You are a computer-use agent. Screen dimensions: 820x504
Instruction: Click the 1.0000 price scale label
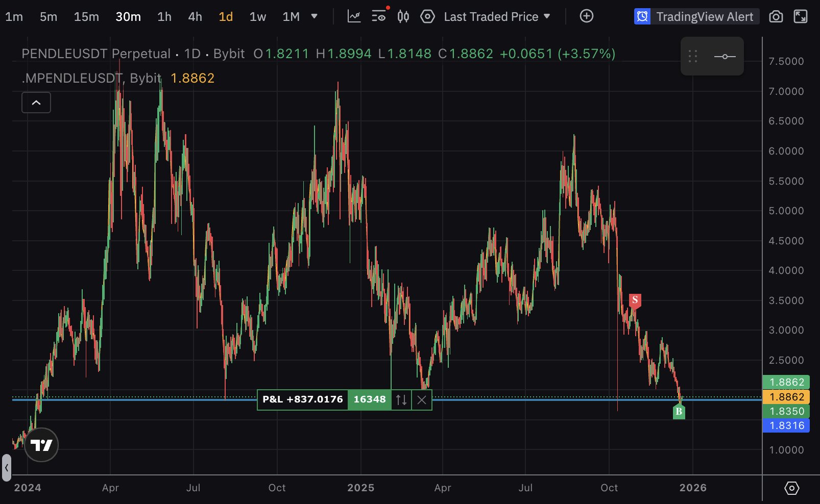pyautogui.click(x=786, y=450)
